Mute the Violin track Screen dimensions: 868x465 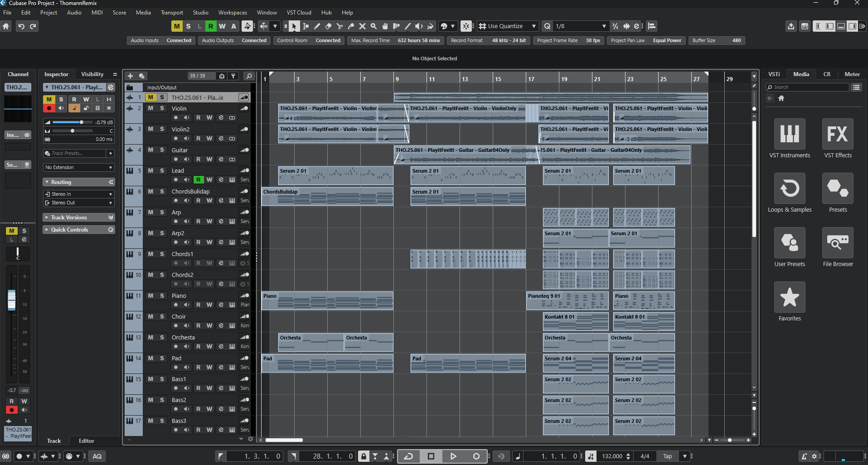tap(150, 108)
